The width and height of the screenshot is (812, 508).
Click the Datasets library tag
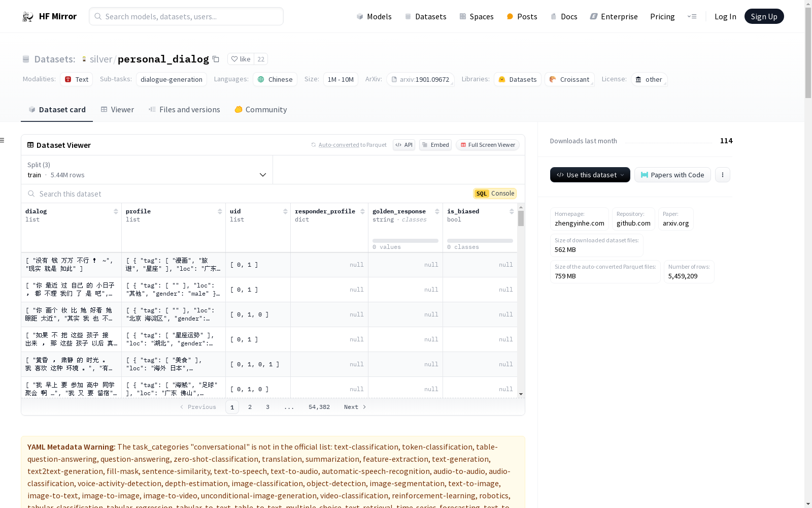tap(518, 79)
